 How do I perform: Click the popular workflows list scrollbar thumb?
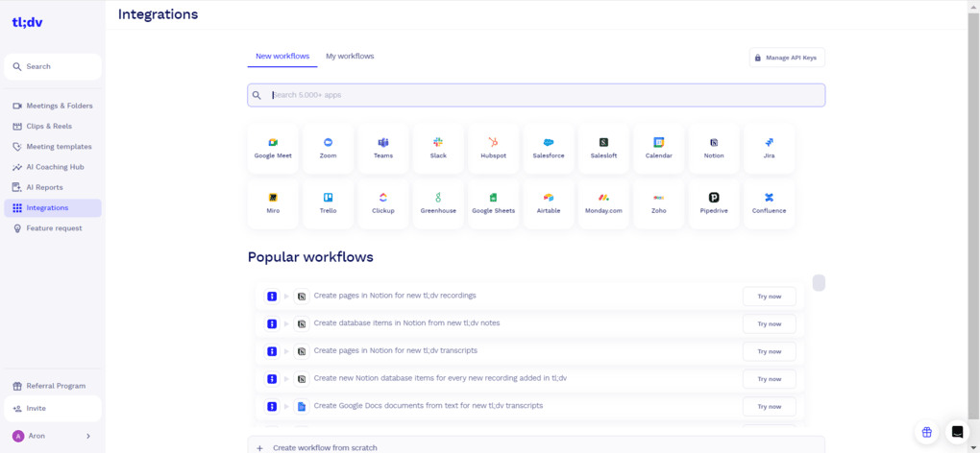[x=819, y=283]
